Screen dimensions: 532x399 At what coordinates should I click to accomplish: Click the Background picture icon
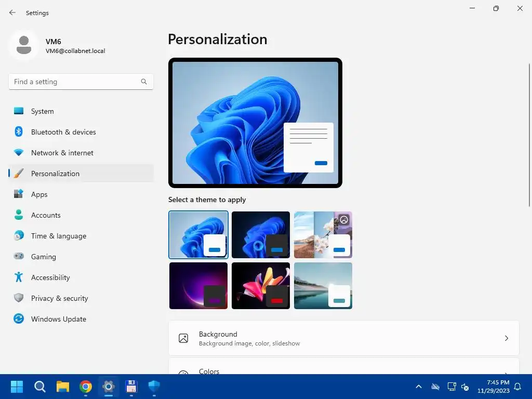183,338
